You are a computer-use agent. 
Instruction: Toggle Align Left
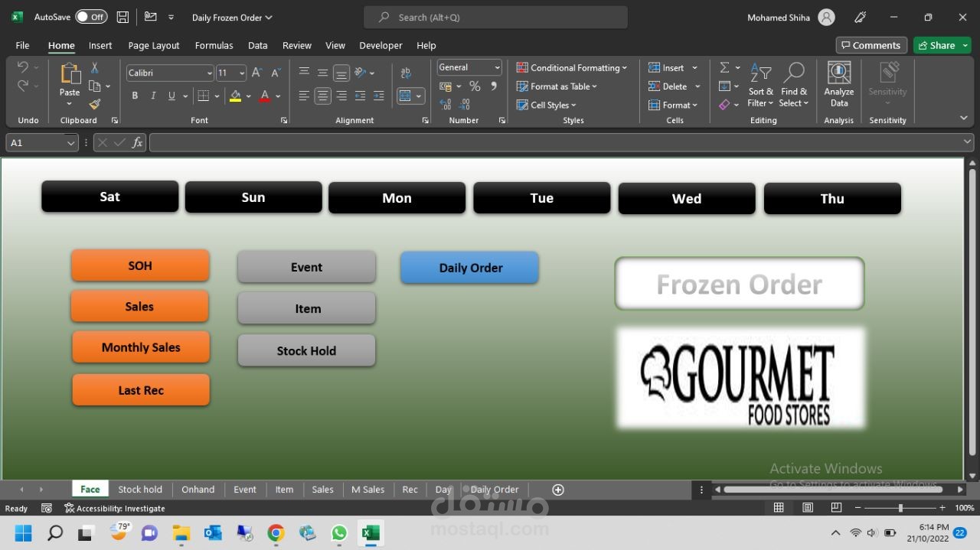pos(304,96)
